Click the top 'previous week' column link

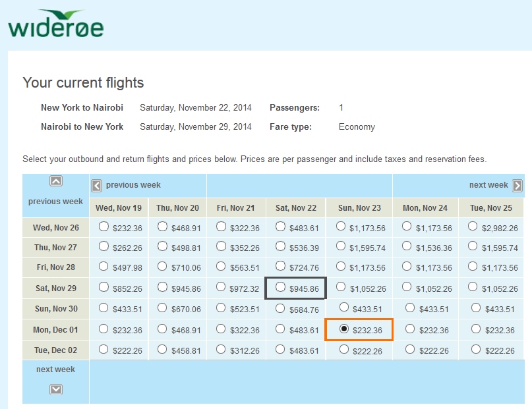(x=133, y=185)
